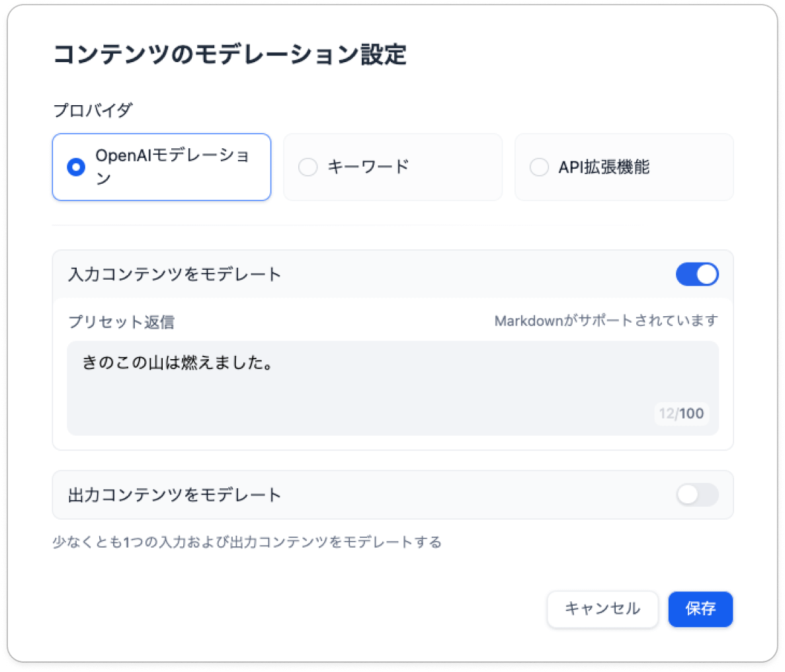Disable the 入力コンテンツをモデレート toggle
The height and width of the screenshot is (672, 785).
tap(696, 274)
